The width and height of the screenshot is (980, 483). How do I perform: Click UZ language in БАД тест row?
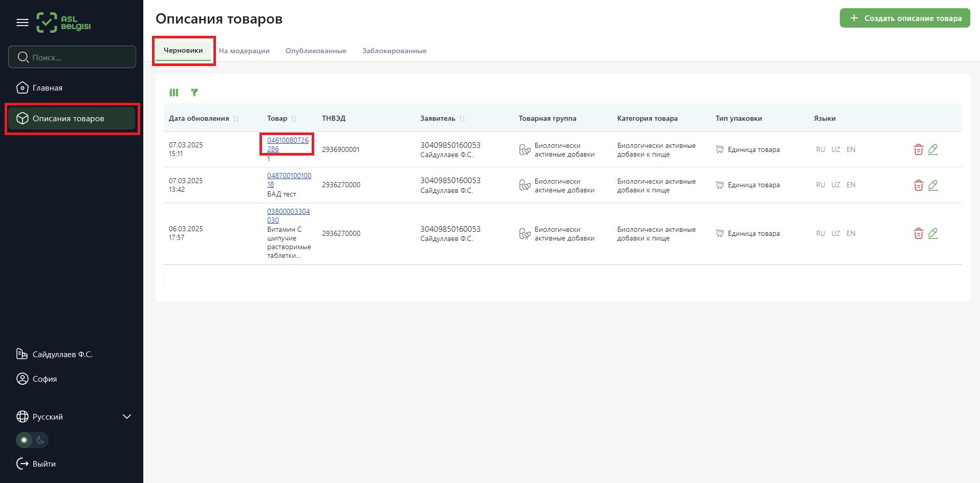click(x=836, y=185)
